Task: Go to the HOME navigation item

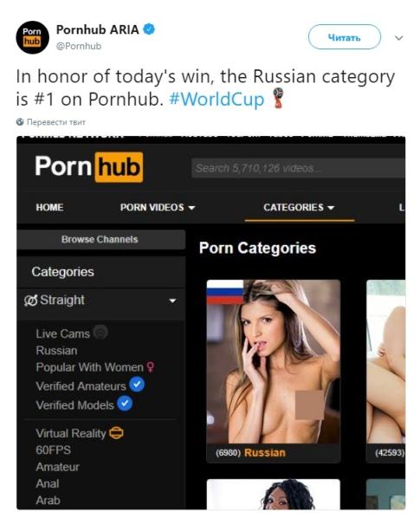Action: click(49, 207)
